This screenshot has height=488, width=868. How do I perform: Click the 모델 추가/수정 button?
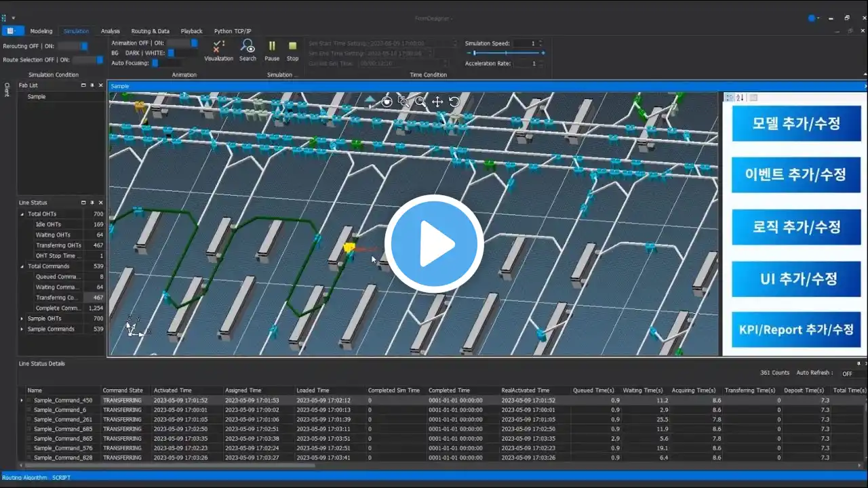pos(796,123)
